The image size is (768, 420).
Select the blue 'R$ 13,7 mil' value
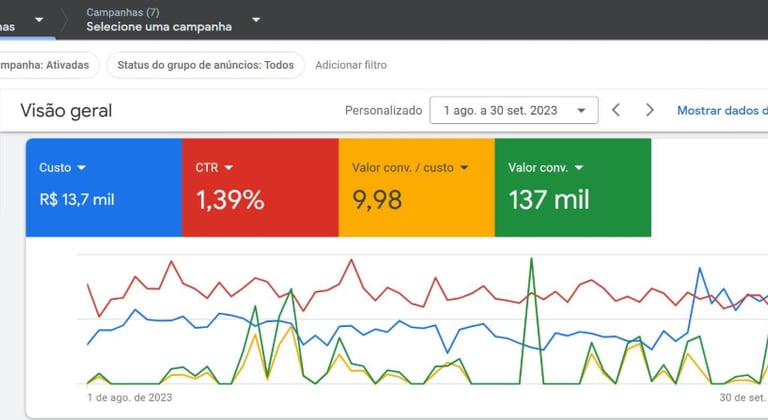[77, 199]
